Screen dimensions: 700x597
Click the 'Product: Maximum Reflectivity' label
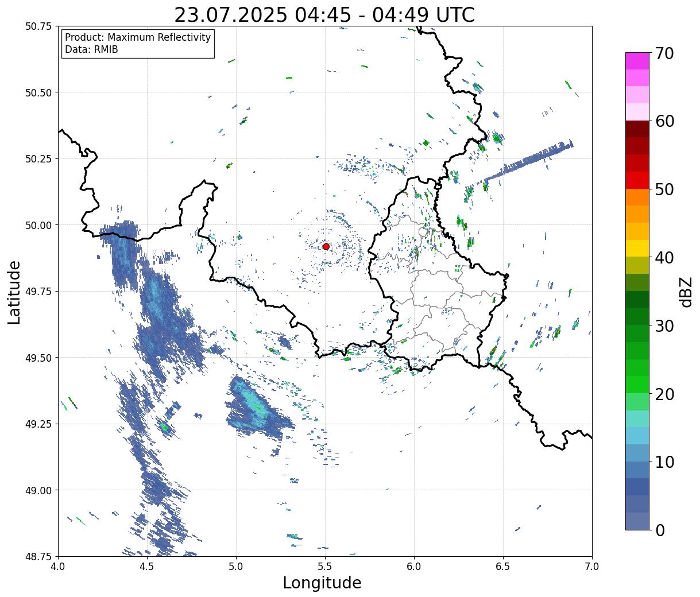[x=138, y=37]
